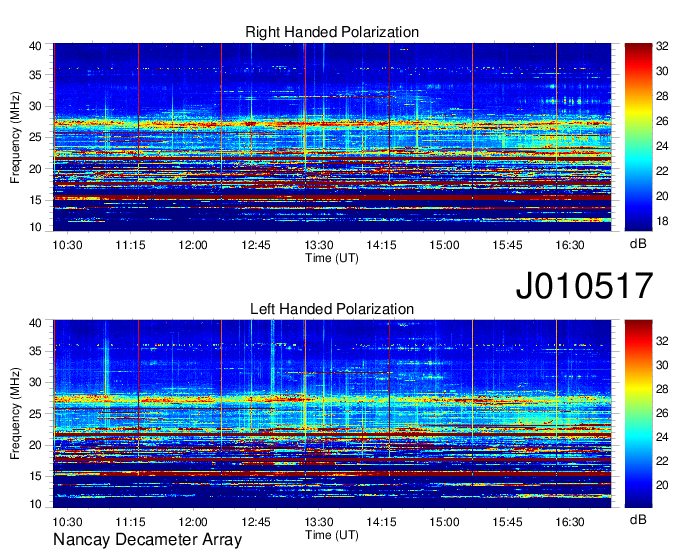Click the 14:15 time tick of Right Handed plot
The height and width of the screenshot is (552, 680).
[382, 245]
